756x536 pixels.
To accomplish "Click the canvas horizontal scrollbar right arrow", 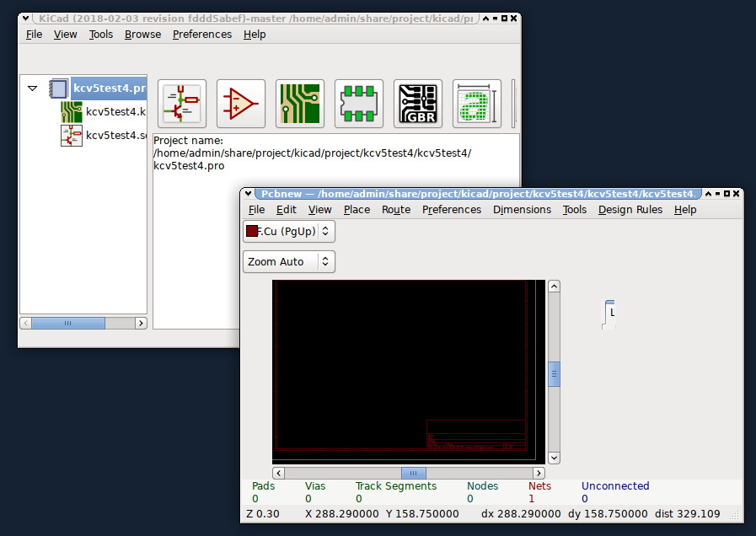I will pos(539,473).
